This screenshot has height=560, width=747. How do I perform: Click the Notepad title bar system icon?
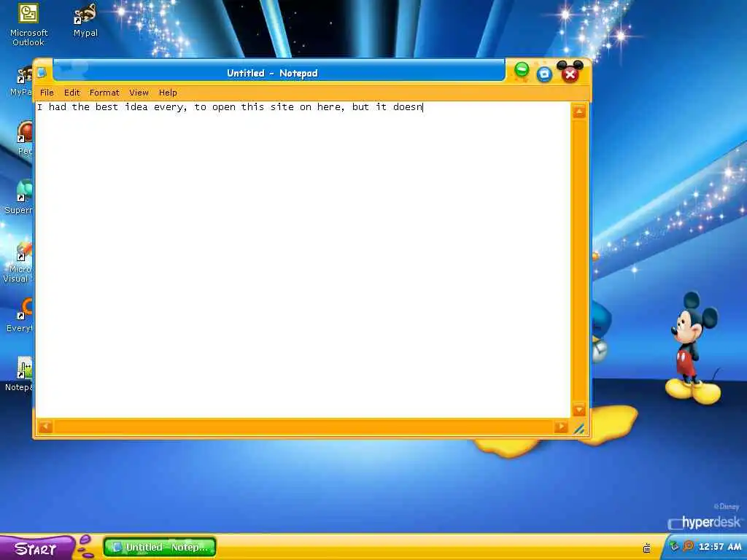[x=42, y=73]
